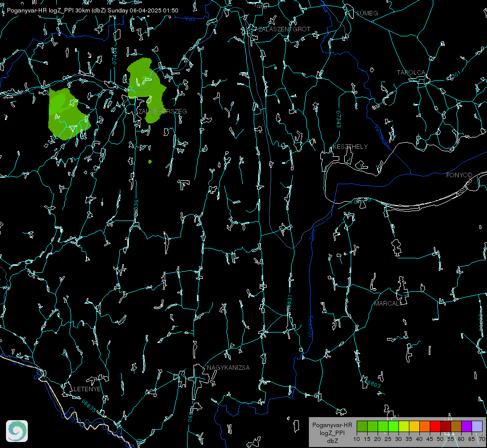Pick the 45-50 dBZ red swatch
This screenshot has height=448, width=487.
(435, 426)
